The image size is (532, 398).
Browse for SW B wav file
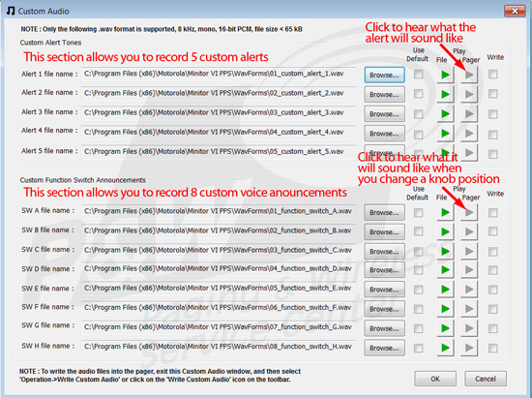(x=384, y=232)
